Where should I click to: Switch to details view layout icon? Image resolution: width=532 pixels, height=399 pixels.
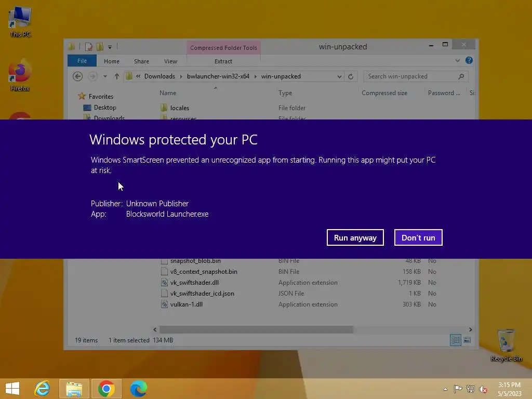(x=455, y=340)
